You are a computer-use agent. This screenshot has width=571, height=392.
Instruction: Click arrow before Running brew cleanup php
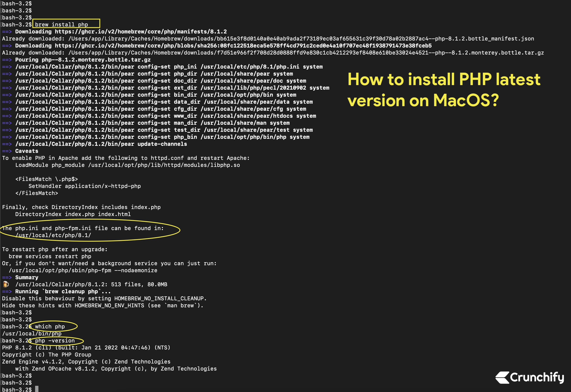pyautogui.click(x=7, y=291)
